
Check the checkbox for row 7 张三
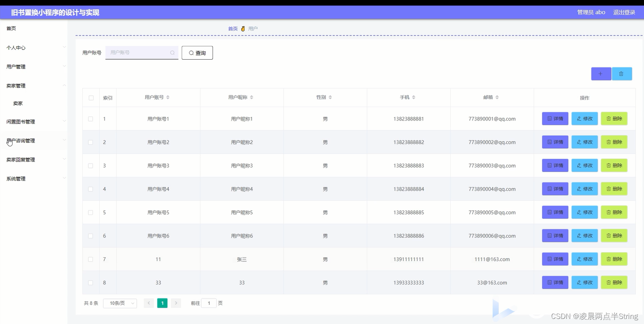point(91,259)
